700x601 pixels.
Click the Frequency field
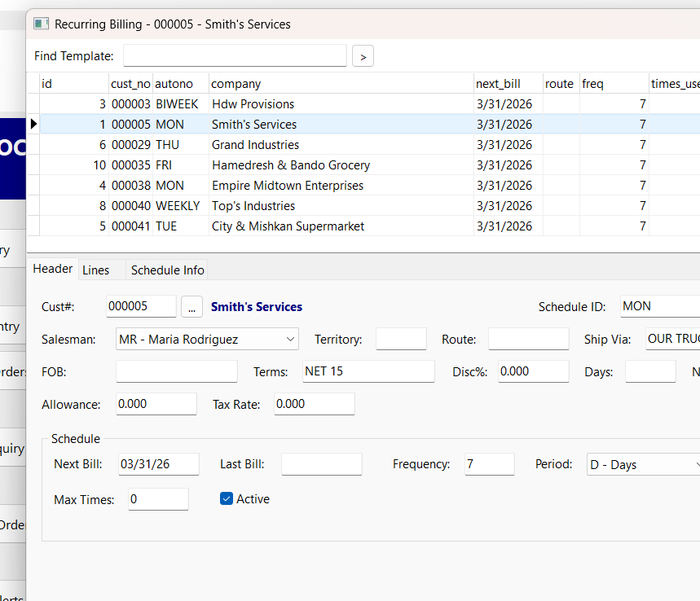pos(489,464)
